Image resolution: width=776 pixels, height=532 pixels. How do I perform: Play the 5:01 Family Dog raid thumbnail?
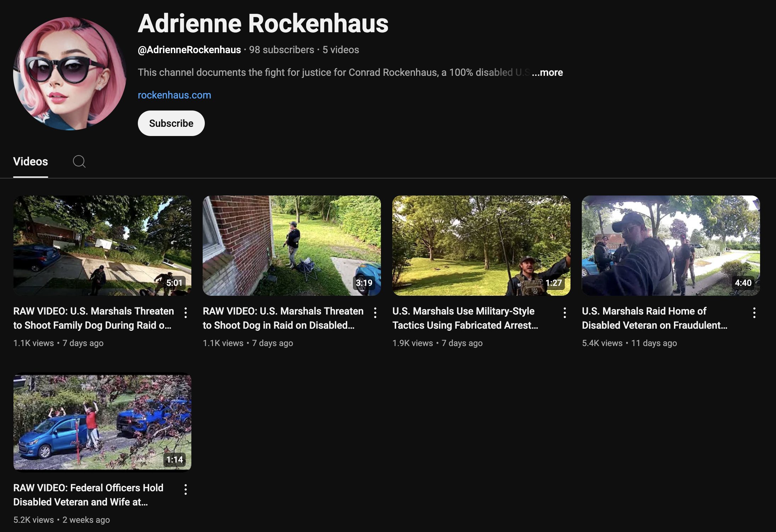(102, 245)
